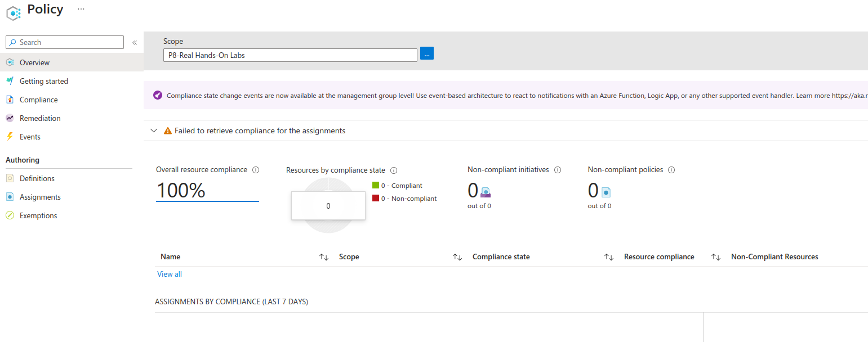
Task: Open scope picker with blue ellipsis button
Action: point(427,54)
